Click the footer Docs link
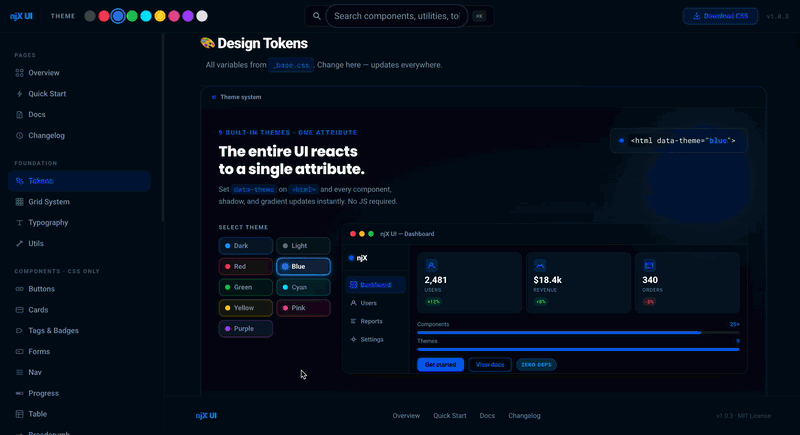The width and height of the screenshot is (800, 435). (x=487, y=416)
